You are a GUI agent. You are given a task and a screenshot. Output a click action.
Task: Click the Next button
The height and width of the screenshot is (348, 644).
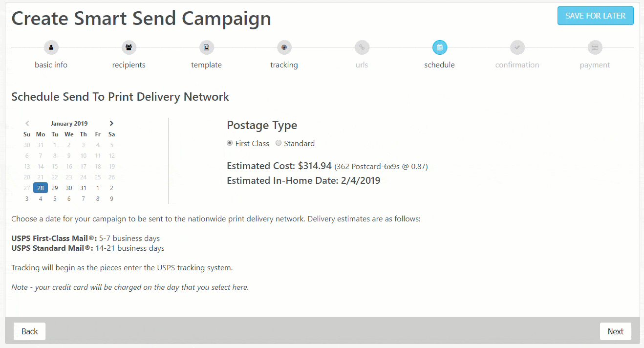[x=616, y=331]
